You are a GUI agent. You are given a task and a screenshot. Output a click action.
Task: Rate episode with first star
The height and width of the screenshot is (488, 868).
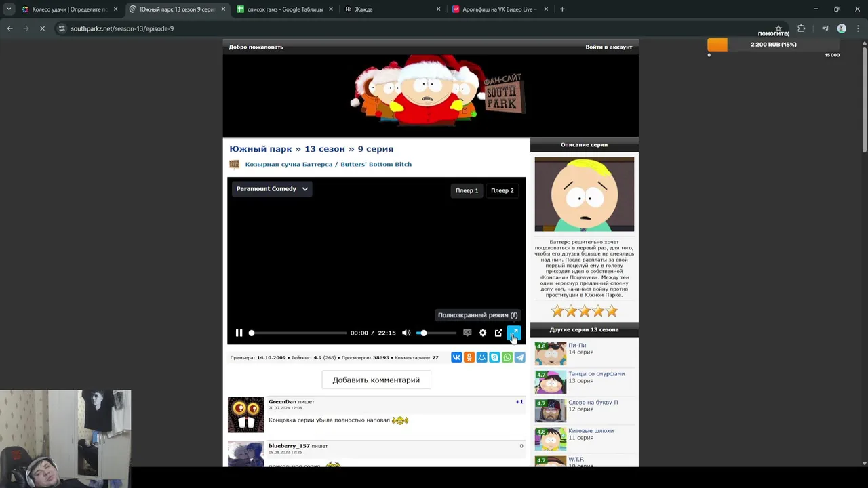557,311
